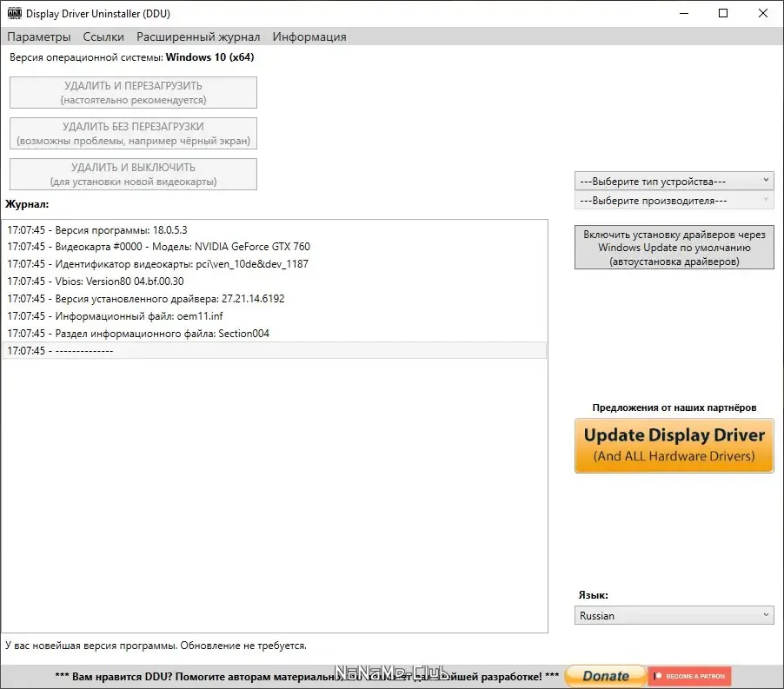Image resolution: width=784 pixels, height=689 pixels.
Task: Click the update status message text
Action: 156,646
